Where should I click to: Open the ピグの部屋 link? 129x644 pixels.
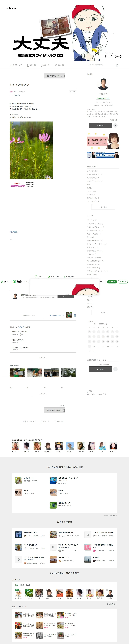click(109, 105)
